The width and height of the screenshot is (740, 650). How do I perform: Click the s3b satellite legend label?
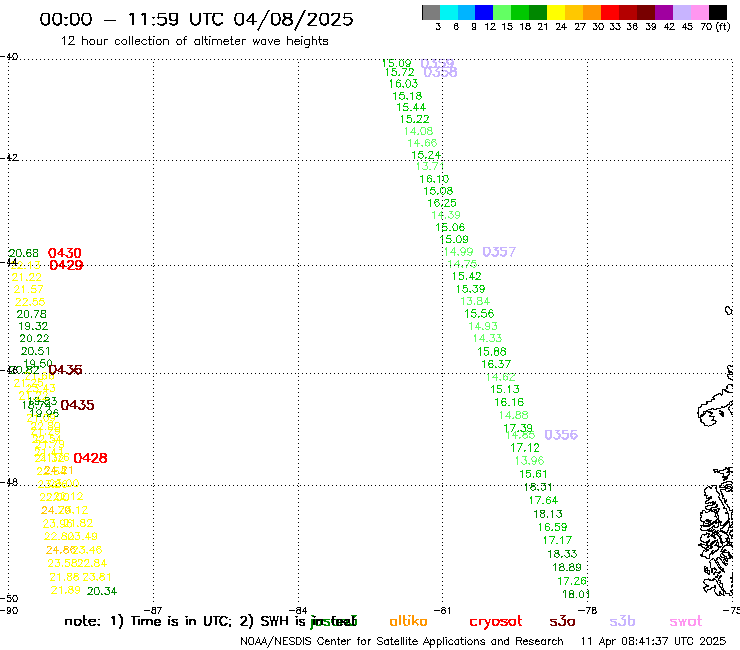[x=622, y=621]
